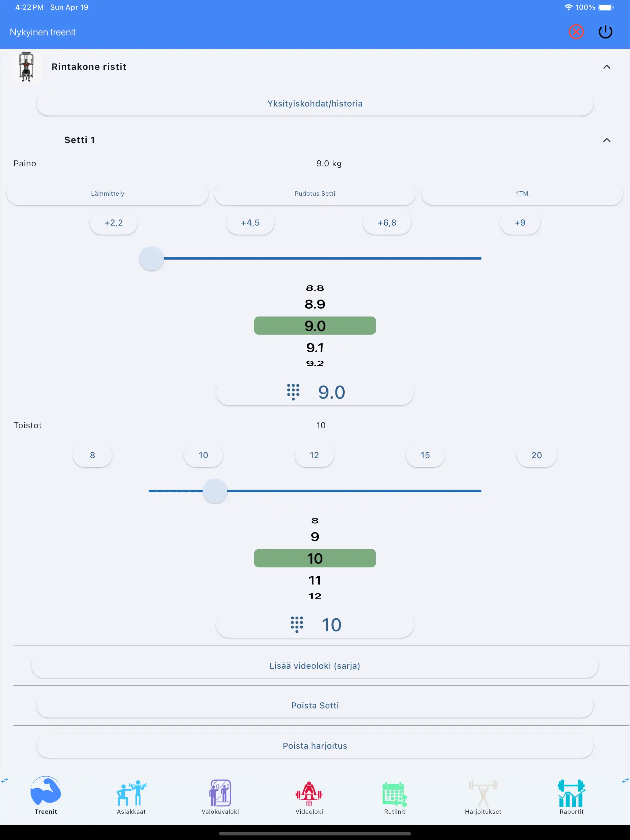
Task: Open the Raportit tab
Action: point(571,795)
